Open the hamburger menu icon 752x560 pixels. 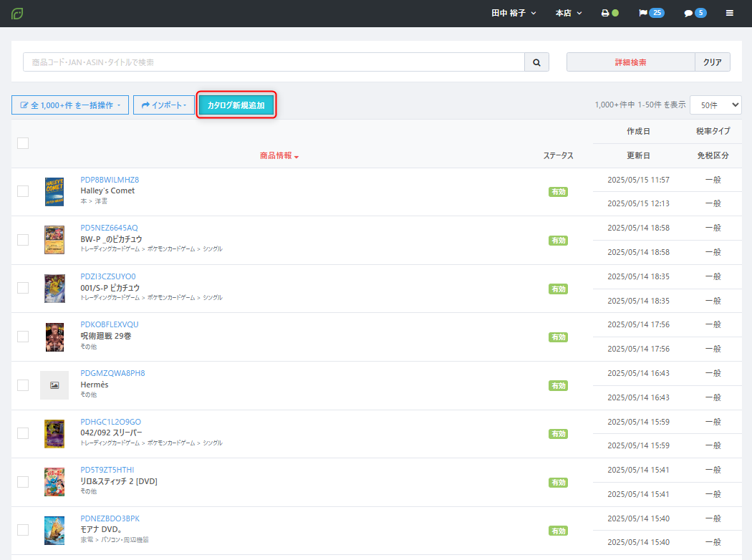click(730, 14)
